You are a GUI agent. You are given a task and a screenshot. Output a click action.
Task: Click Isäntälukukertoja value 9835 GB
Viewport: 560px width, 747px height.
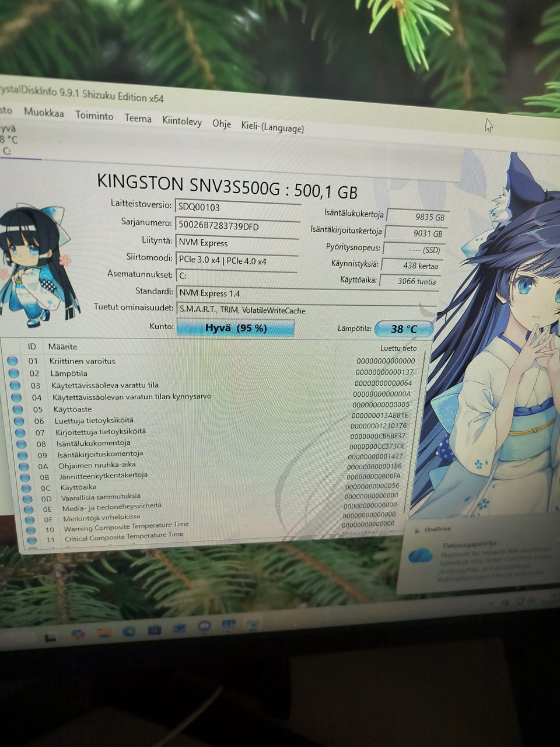(x=418, y=217)
